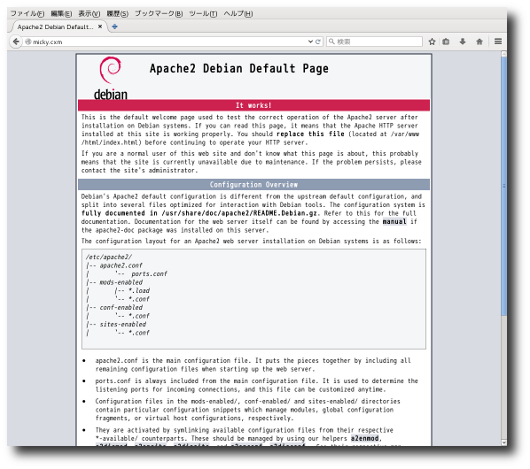This screenshot has width=530, height=469.
Task: Click the vertical scrollbar thumb
Action: [x=504, y=186]
